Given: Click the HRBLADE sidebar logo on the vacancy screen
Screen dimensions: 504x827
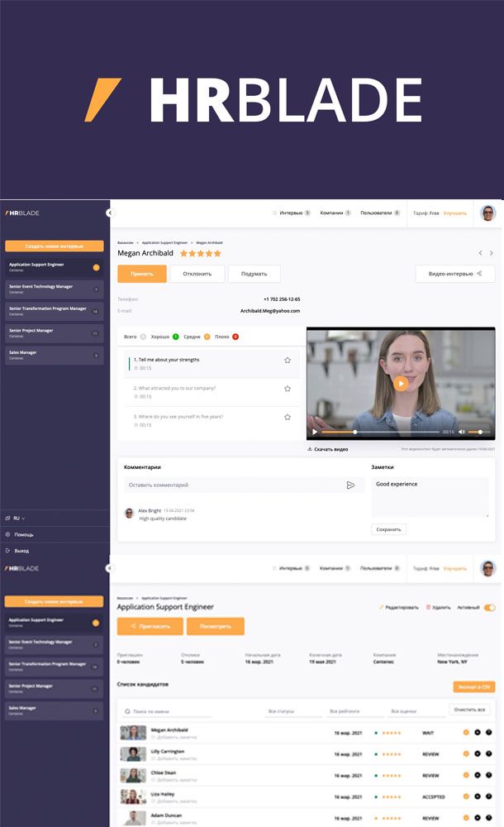Looking at the screenshot, I should (x=22, y=569).
